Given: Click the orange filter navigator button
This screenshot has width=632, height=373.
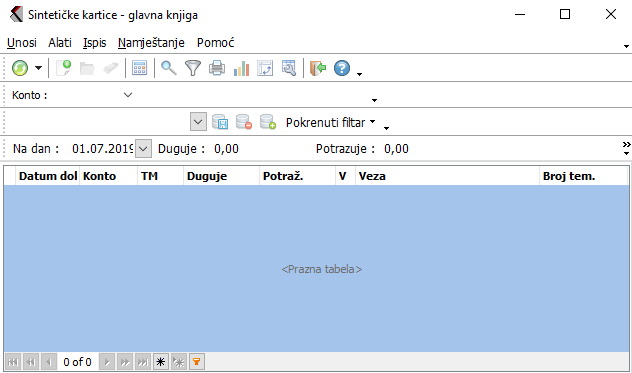Looking at the screenshot, I should tap(196, 362).
